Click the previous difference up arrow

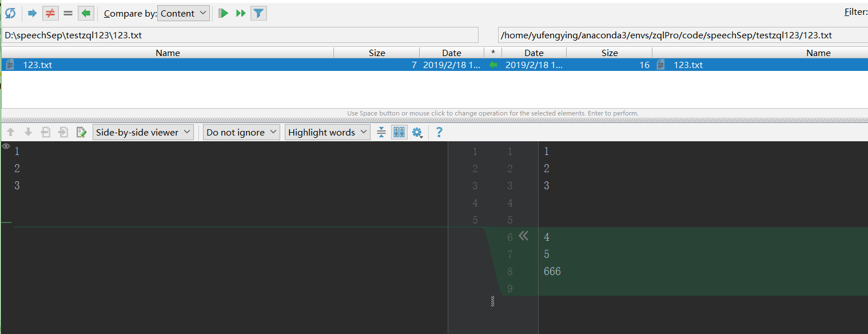pyautogui.click(x=10, y=132)
